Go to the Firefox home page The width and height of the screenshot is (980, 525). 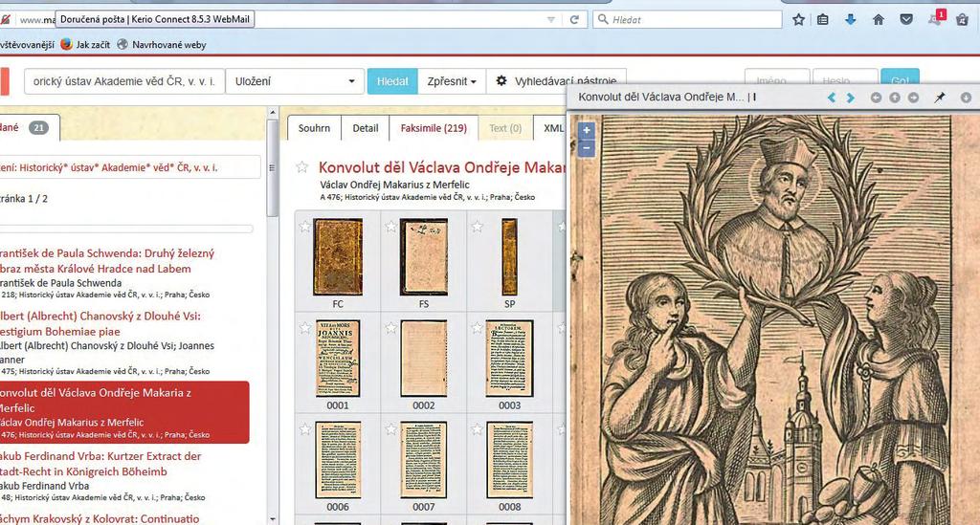pyautogui.click(x=879, y=19)
